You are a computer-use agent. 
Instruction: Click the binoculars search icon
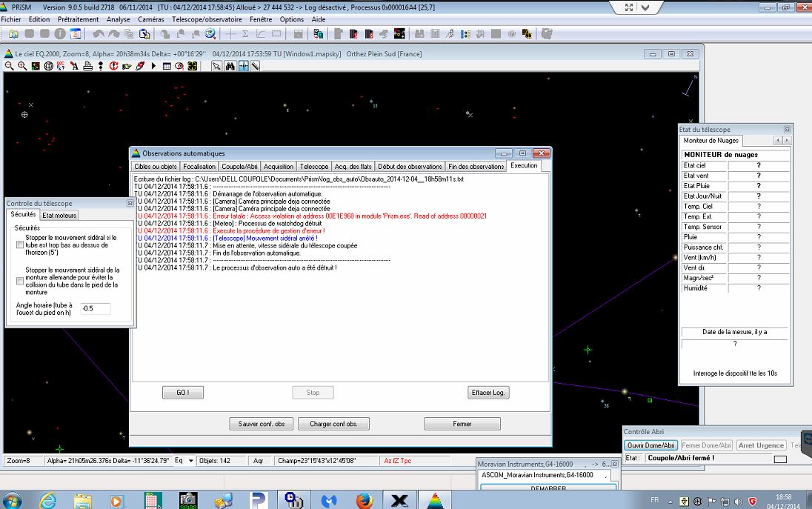coord(230,66)
